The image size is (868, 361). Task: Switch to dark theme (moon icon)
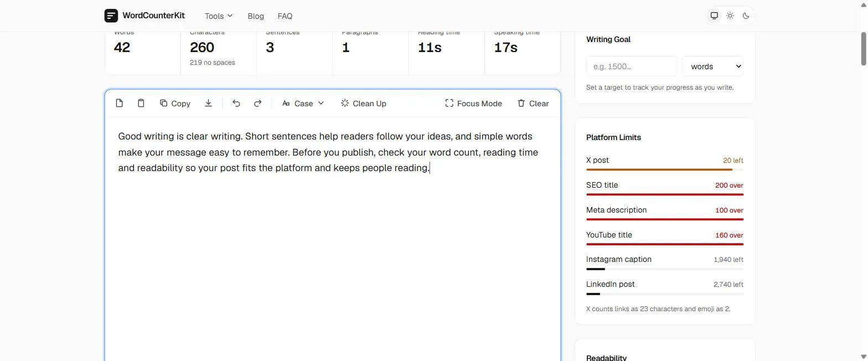click(746, 16)
